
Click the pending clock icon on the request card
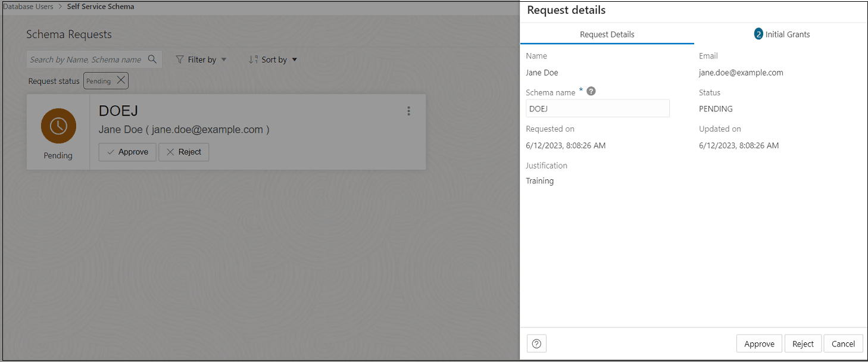click(58, 126)
